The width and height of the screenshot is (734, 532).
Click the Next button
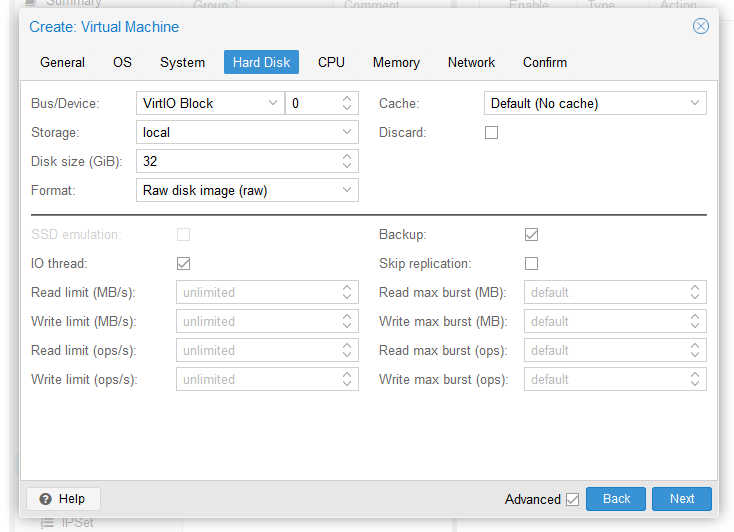click(x=682, y=499)
